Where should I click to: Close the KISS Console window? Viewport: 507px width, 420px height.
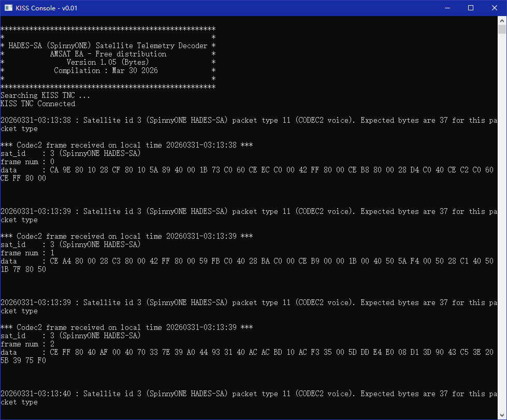point(494,8)
